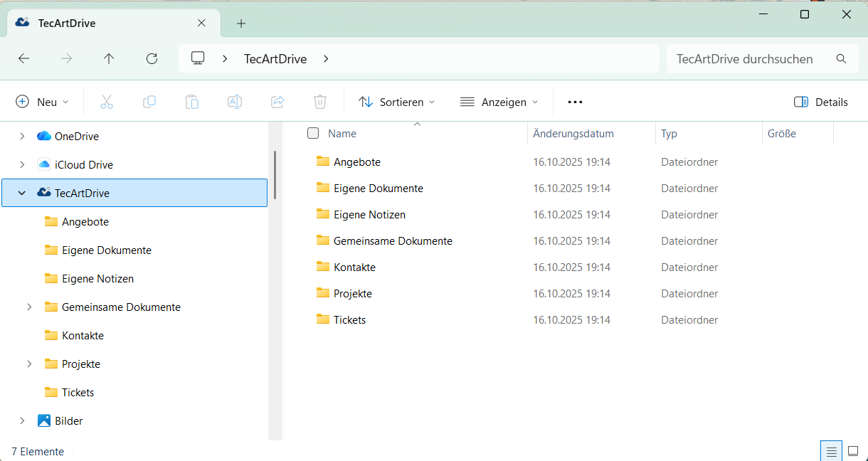Screen dimensions: 868x461
Task: Sort by the Name column header
Action: pos(342,133)
